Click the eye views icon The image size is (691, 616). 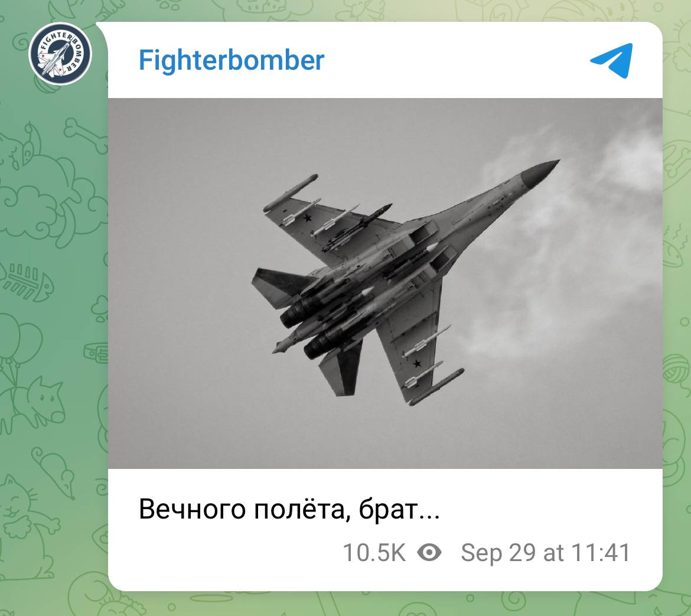429,552
